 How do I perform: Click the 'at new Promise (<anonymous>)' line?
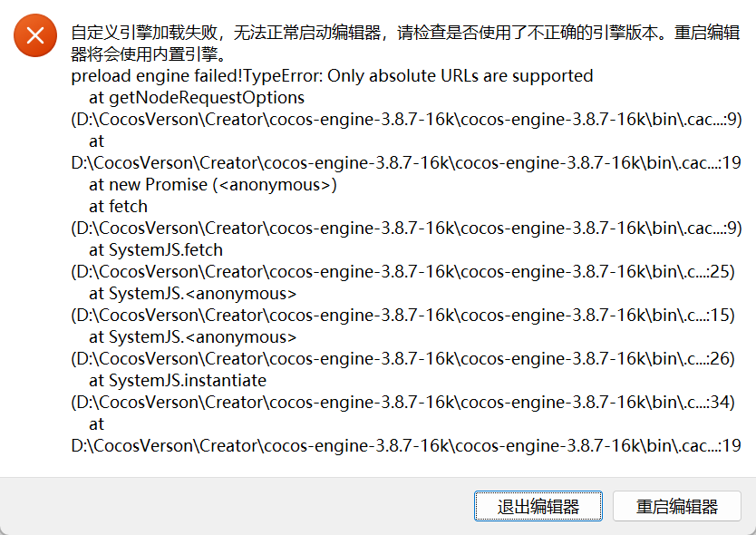coord(213,185)
